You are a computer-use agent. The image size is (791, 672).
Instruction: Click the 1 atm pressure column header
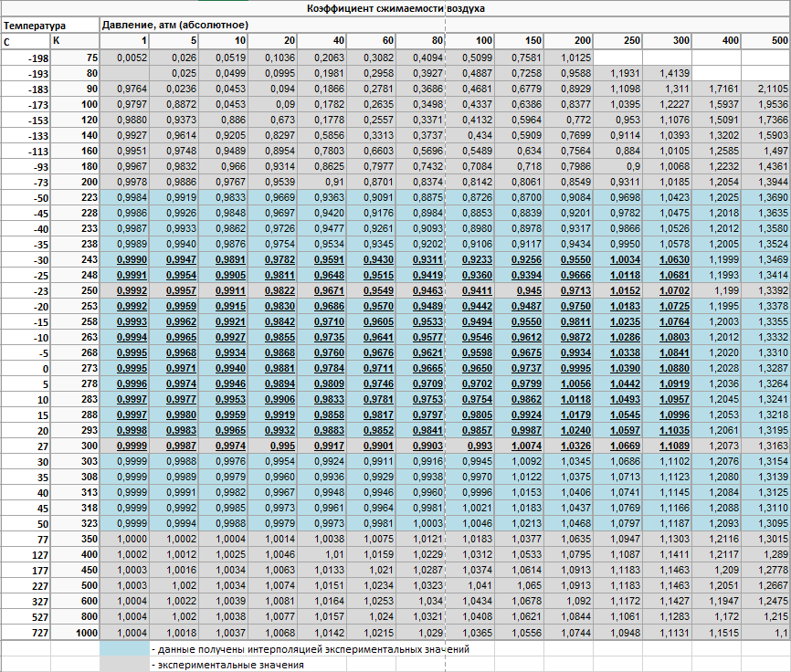coord(142,41)
